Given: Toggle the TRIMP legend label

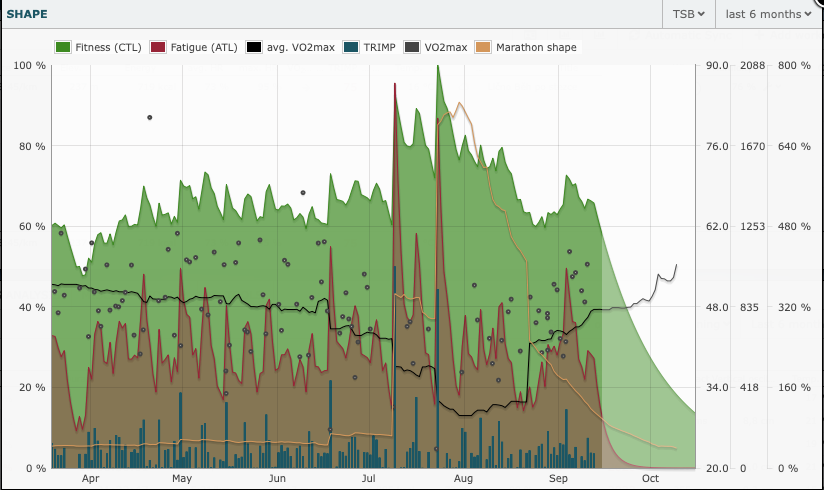Looking at the screenshot, I should pyautogui.click(x=379, y=47).
